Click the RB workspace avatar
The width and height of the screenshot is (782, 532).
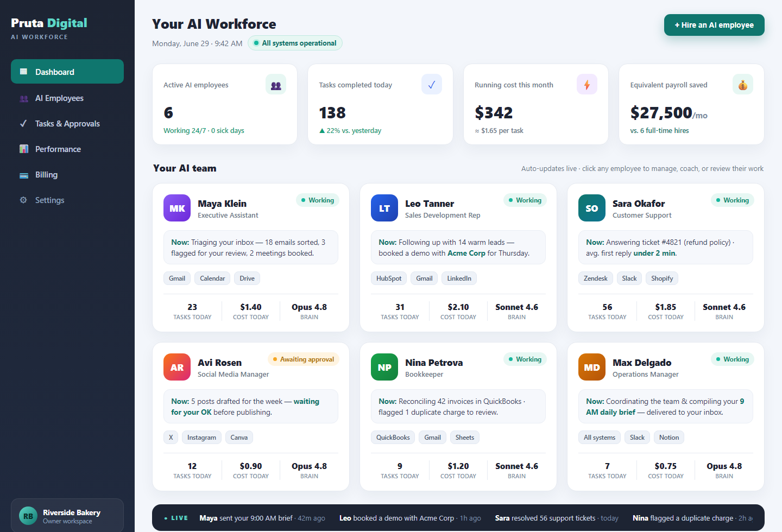(28, 516)
